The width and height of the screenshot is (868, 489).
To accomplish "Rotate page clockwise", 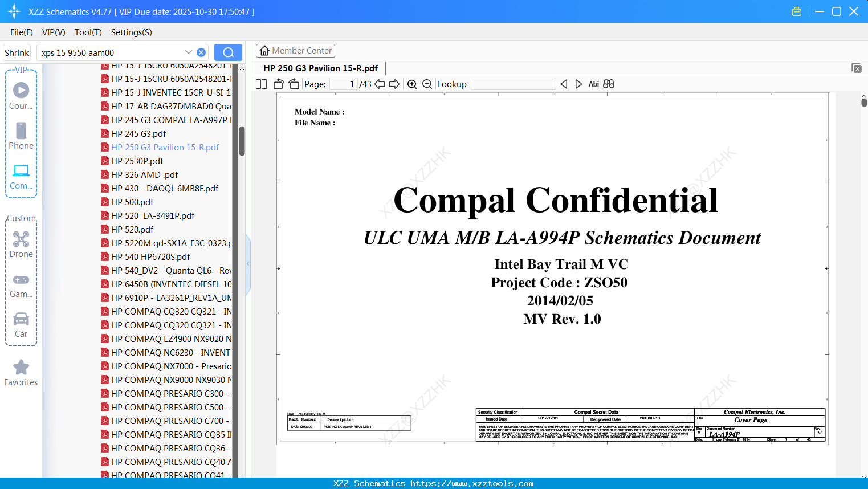I will (294, 84).
